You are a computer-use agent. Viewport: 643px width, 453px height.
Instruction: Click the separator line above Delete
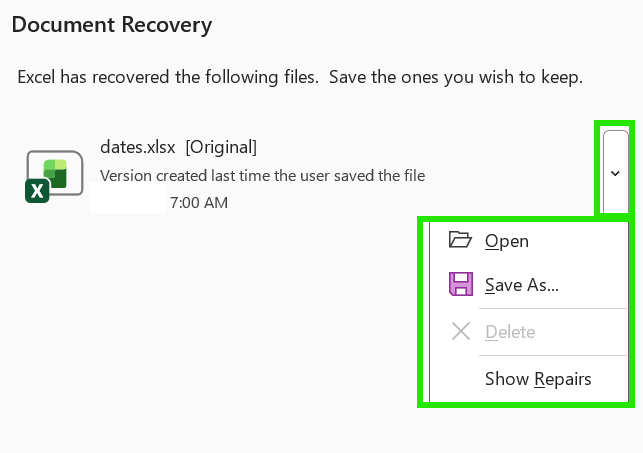pyautogui.click(x=553, y=309)
